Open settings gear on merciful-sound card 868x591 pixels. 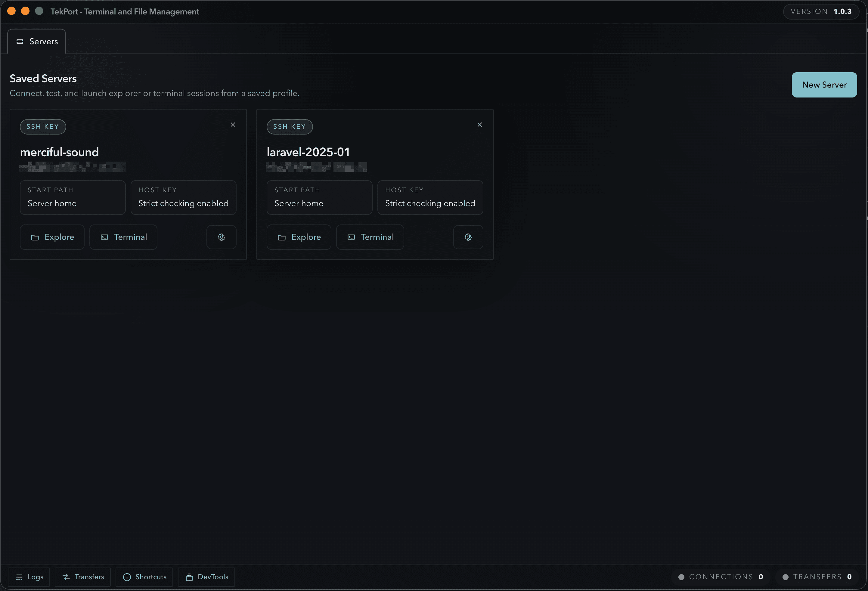pos(221,237)
